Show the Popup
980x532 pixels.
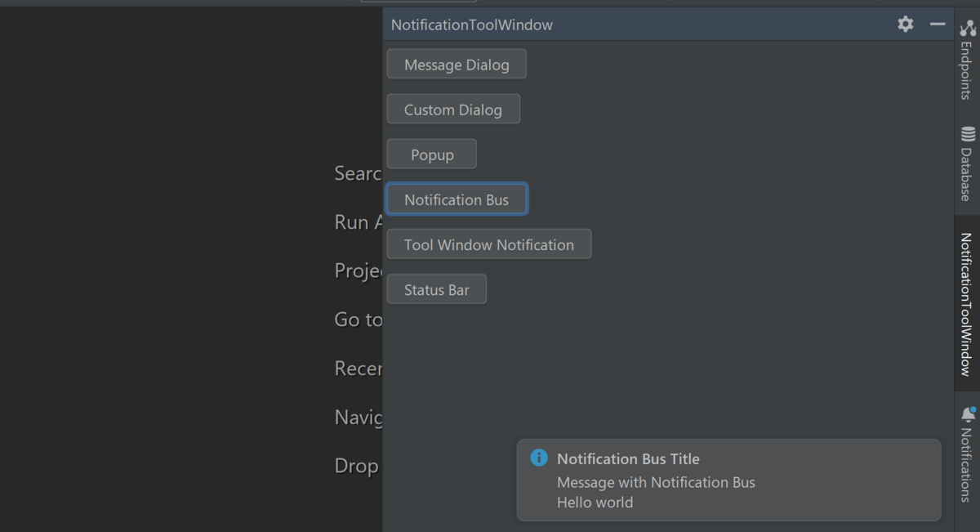click(432, 154)
